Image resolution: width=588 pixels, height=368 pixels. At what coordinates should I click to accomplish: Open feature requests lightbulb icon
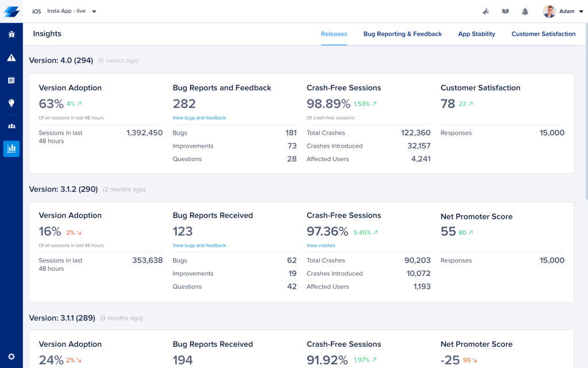11,103
